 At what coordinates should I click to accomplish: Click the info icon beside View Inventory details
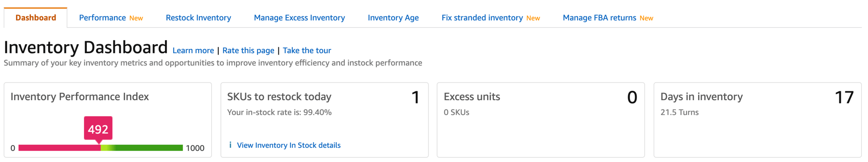pyautogui.click(x=230, y=145)
